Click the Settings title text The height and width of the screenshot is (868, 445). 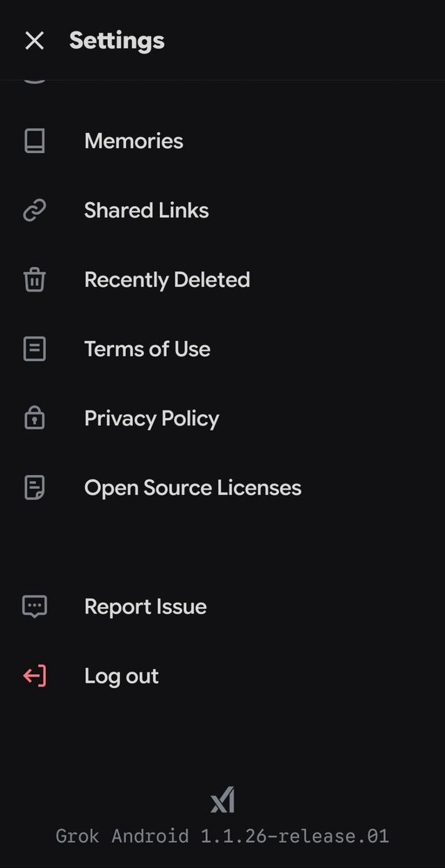coord(116,40)
